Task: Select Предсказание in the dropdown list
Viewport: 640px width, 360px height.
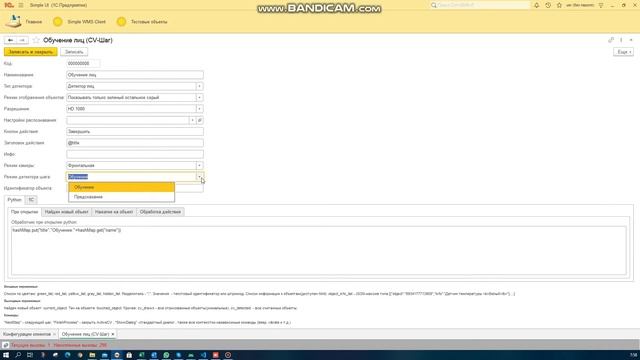Action: 122,197
